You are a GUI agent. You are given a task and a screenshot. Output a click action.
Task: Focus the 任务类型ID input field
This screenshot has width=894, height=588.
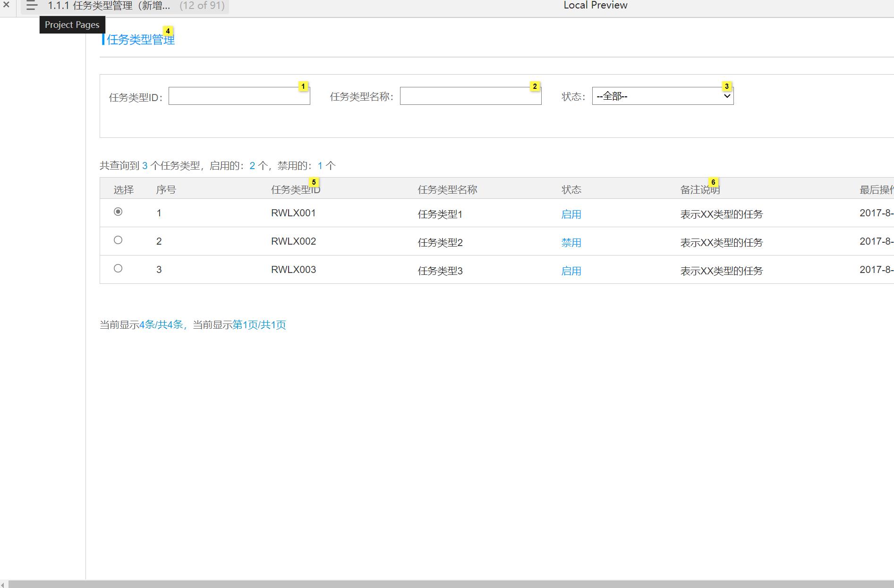[239, 96]
